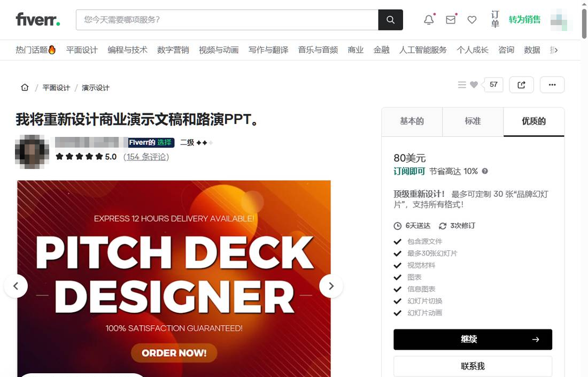Select the 标准 package tab
588x377 pixels.
tap(473, 121)
